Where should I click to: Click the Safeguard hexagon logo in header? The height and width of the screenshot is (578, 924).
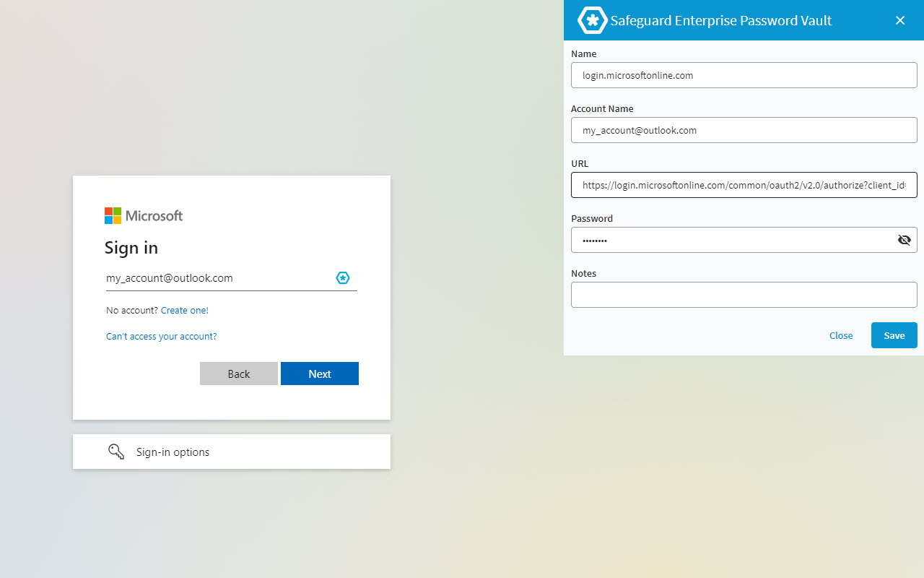592,20
